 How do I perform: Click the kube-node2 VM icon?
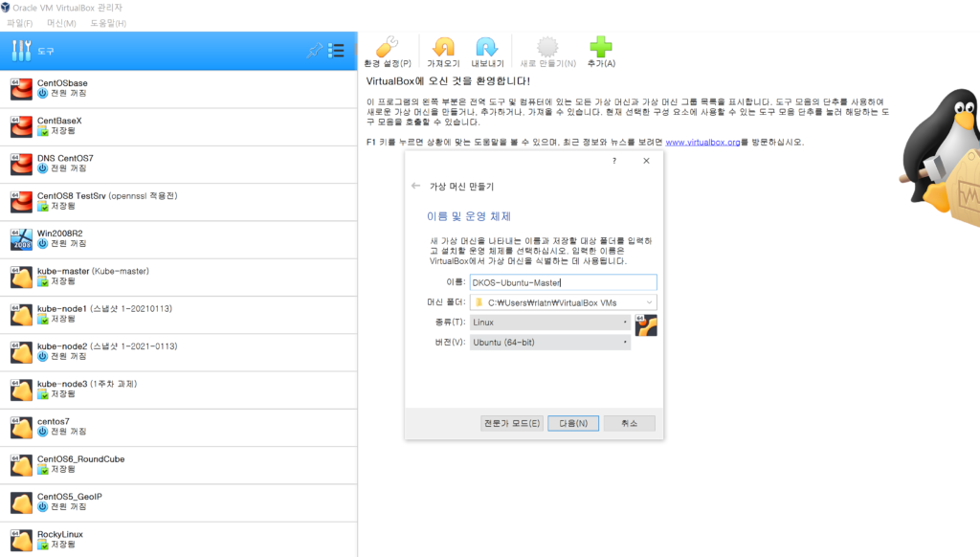coord(21,352)
